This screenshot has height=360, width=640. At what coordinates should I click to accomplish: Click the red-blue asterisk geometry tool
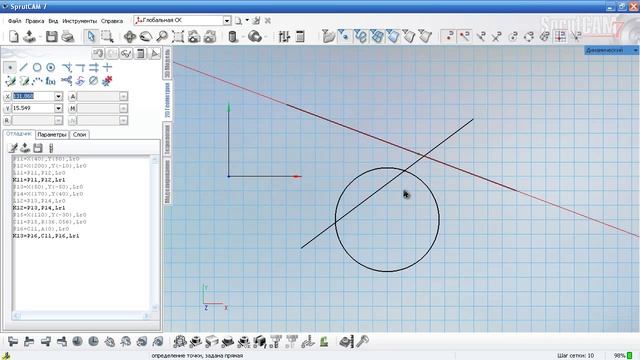click(107, 81)
